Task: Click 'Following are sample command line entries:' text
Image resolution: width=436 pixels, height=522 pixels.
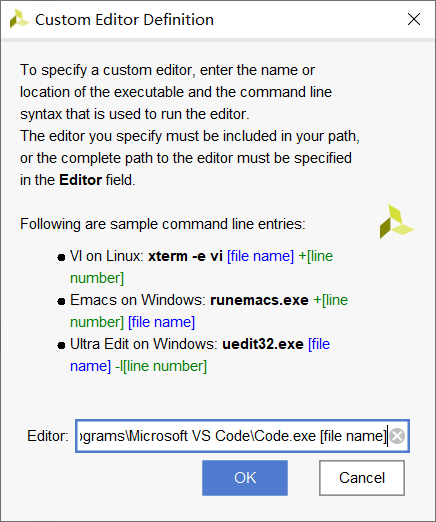Action: (163, 224)
